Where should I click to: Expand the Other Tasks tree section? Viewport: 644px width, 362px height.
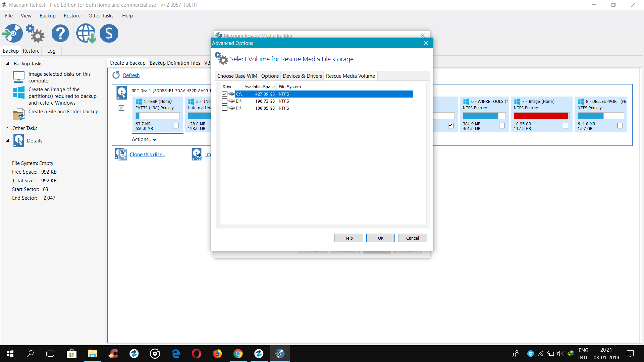click(7, 128)
